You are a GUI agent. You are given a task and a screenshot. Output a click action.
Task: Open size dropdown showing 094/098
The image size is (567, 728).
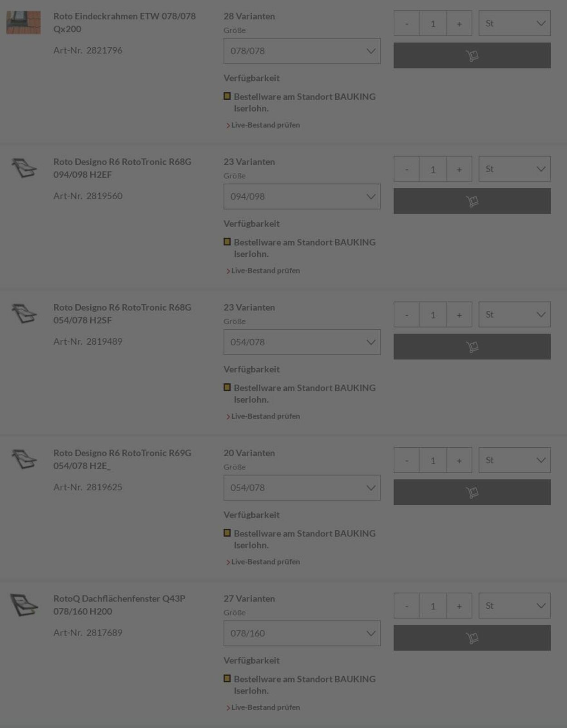302,196
